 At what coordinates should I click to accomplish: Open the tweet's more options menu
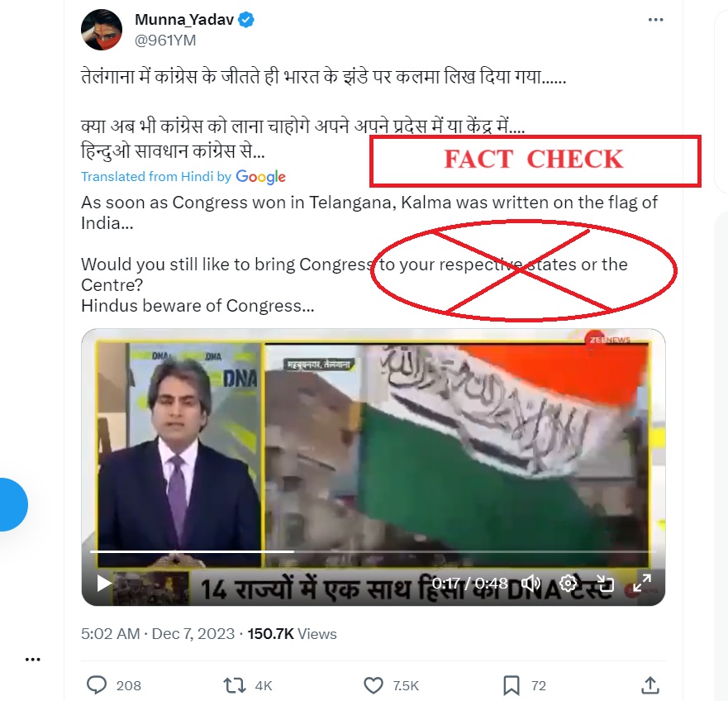point(655,20)
